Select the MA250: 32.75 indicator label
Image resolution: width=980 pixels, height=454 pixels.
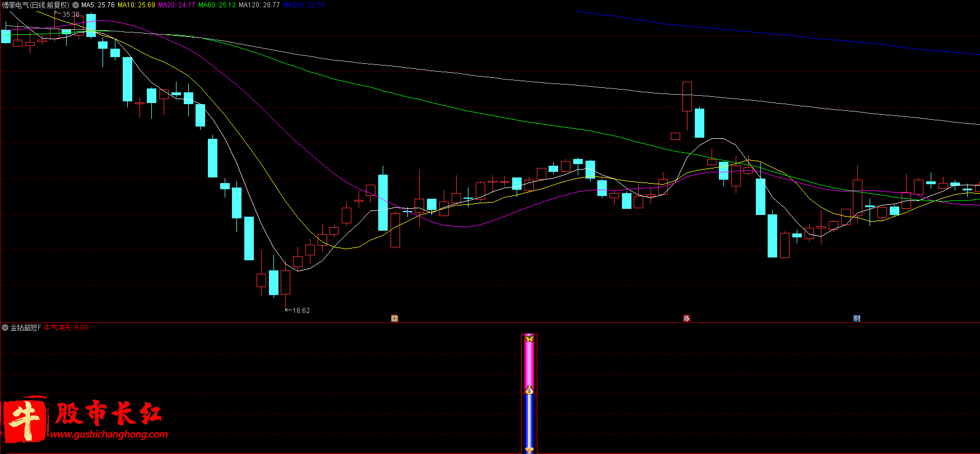click(303, 5)
